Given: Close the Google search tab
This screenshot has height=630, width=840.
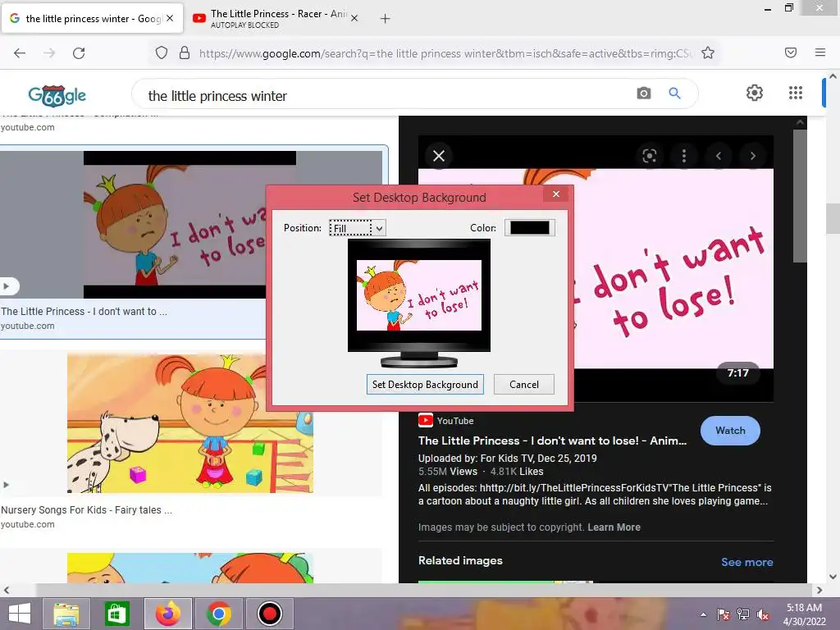Looking at the screenshot, I should coord(170,18).
